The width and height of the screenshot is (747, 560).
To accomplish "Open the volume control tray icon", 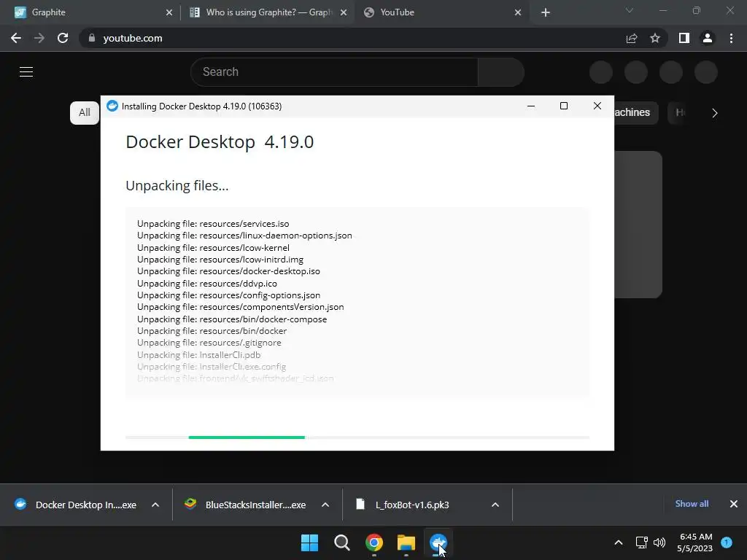I will (659, 542).
